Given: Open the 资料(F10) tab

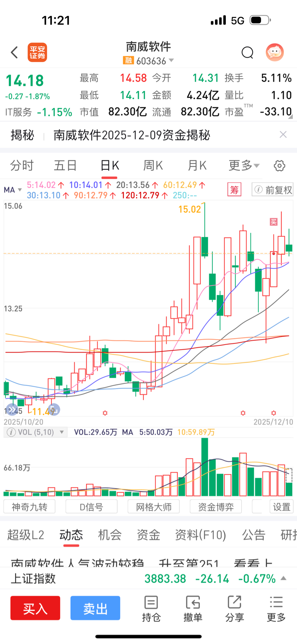Looking at the screenshot, I should (200, 535).
